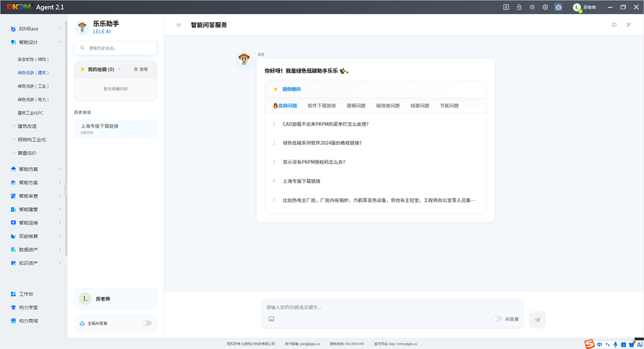This screenshot has height=349, width=644.
Task: Expand the 钢结构工业化 tree arrow
Action: pyautogui.click(x=14, y=140)
